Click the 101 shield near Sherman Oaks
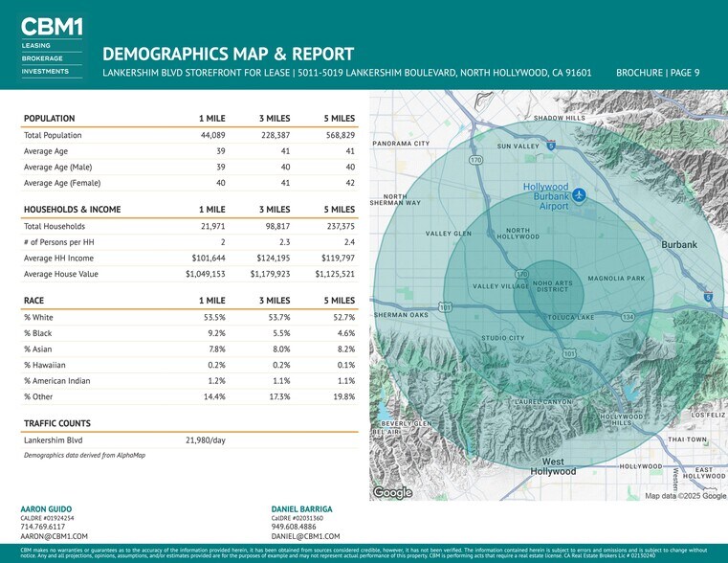The image size is (728, 563). 445,307
